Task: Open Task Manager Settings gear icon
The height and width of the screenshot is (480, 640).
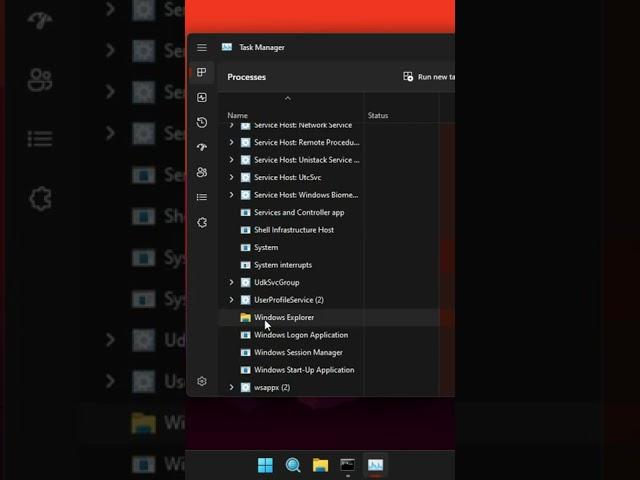Action: click(x=202, y=381)
